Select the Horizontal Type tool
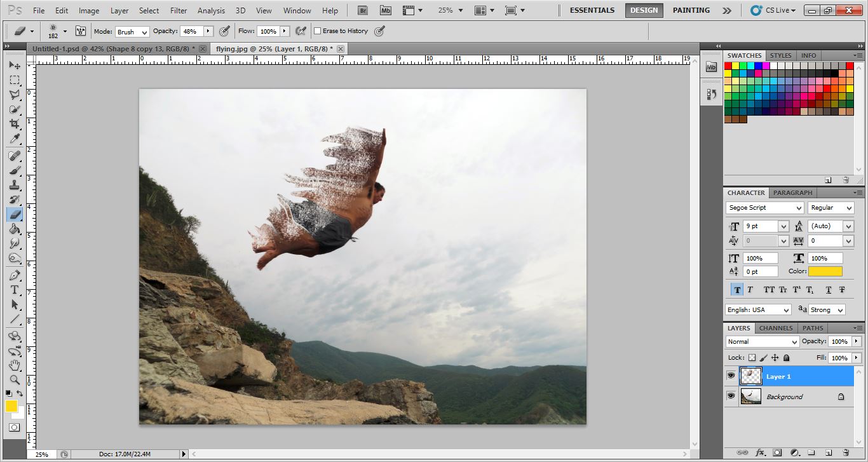 15,290
